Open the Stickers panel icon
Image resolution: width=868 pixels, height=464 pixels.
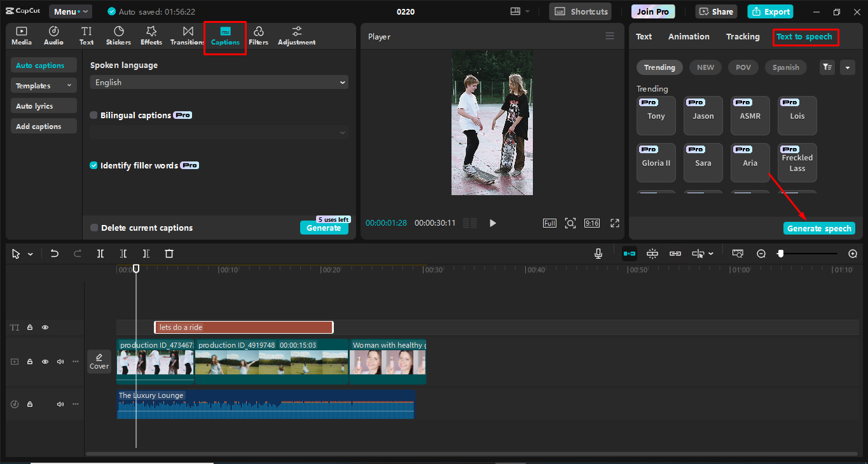pyautogui.click(x=118, y=36)
